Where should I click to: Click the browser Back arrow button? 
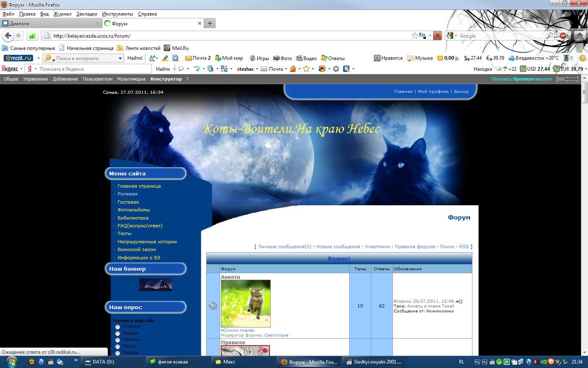[8, 36]
